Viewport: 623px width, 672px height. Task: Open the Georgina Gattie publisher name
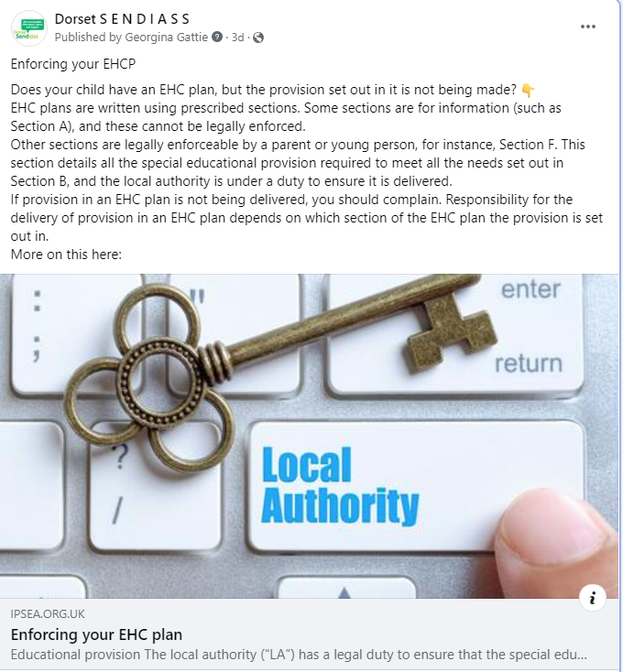(x=167, y=38)
